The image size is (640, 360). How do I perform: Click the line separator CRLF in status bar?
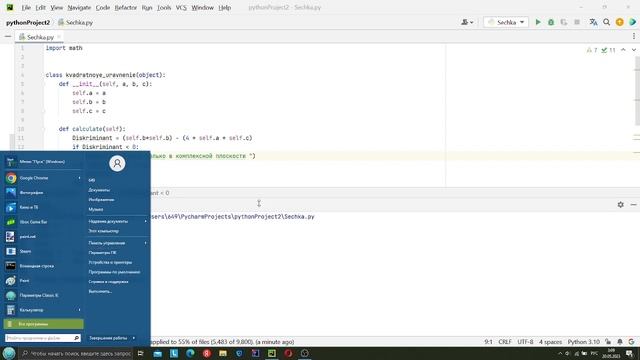(505, 342)
